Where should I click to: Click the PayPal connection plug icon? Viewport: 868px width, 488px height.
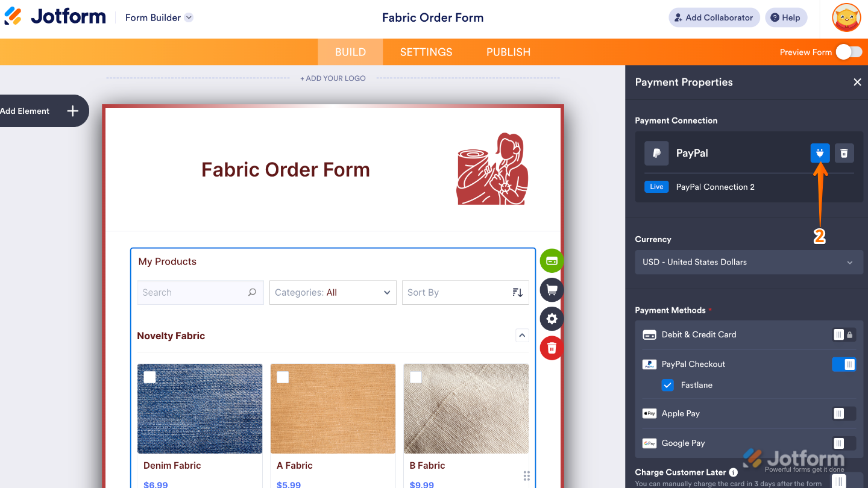pyautogui.click(x=820, y=153)
